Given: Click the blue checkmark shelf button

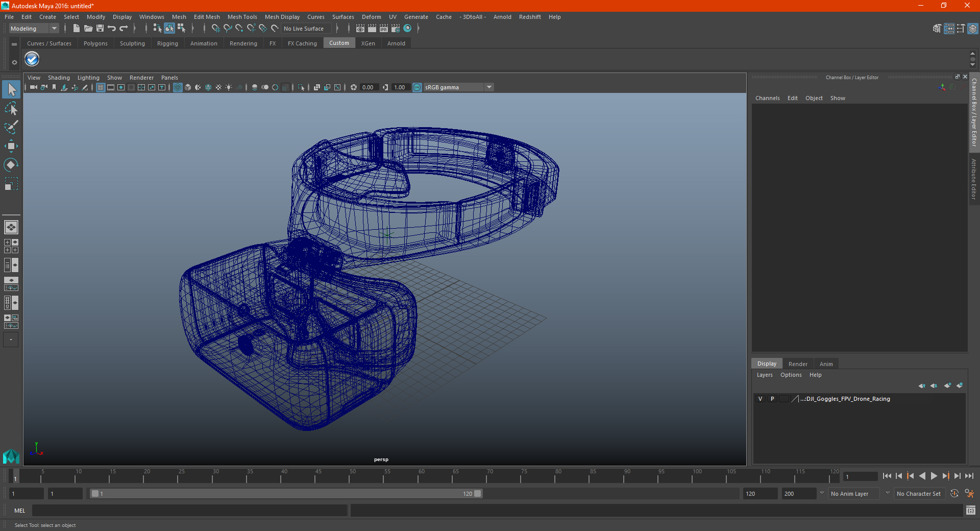Looking at the screenshot, I should pyautogui.click(x=32, y=59).
